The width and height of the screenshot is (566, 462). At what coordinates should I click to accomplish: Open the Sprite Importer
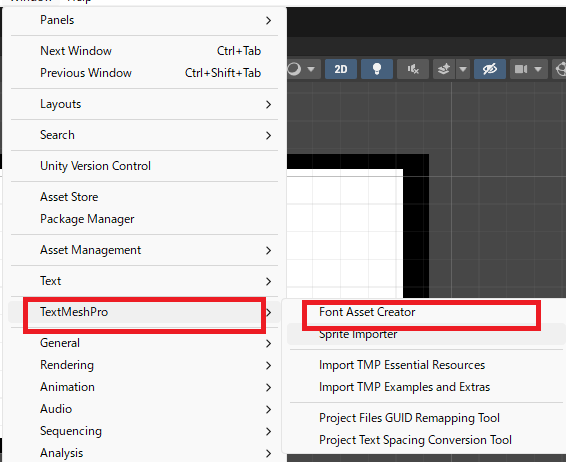coord(426,334)
